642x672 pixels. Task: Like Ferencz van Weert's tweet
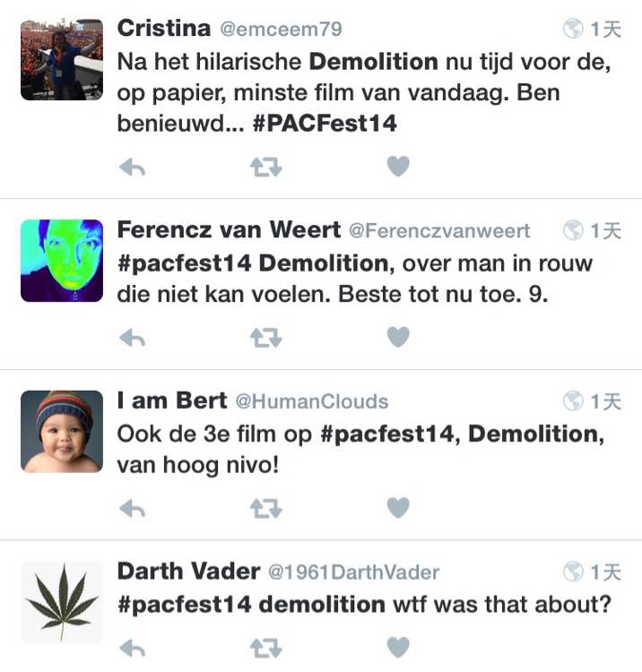click(397, 337)
